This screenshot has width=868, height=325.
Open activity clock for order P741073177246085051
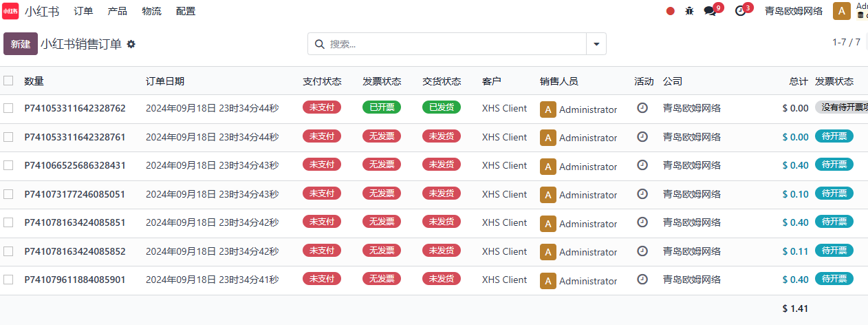point(642,194)
